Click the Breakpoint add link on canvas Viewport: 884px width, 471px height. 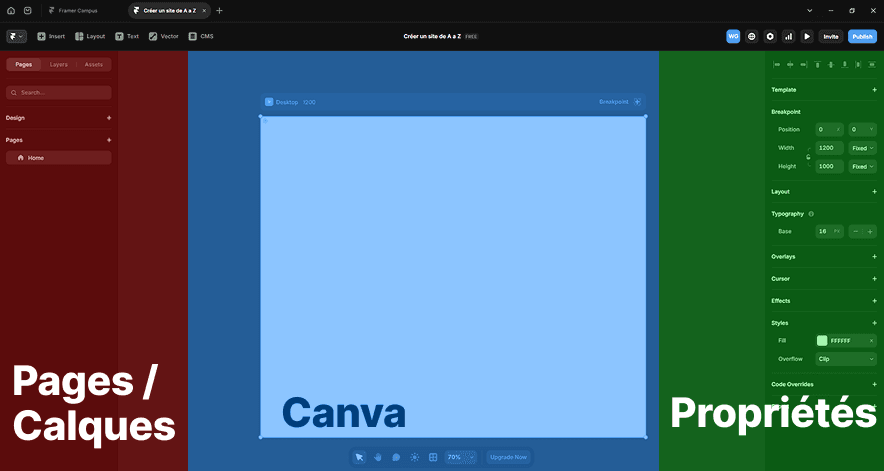click(x=620, y=102)
